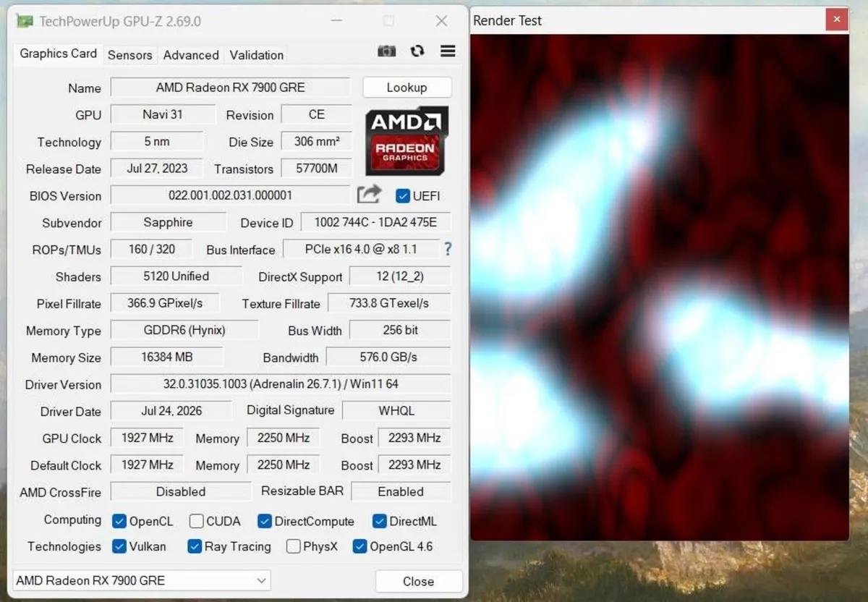Click the 5 nm Technology value

(x=157, y=141)
